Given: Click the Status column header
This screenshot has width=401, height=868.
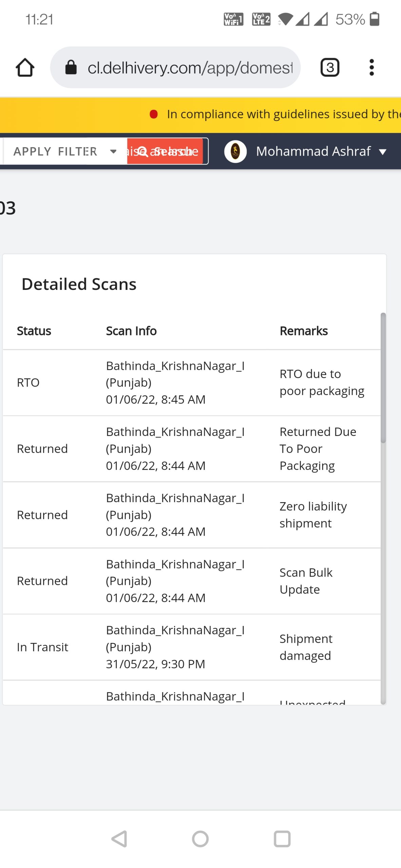Looking at the screenshot, I should point(34,331).
